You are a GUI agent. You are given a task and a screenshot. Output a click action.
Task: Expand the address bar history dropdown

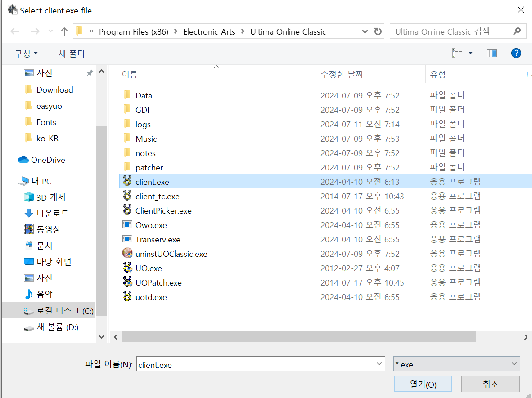365,31
